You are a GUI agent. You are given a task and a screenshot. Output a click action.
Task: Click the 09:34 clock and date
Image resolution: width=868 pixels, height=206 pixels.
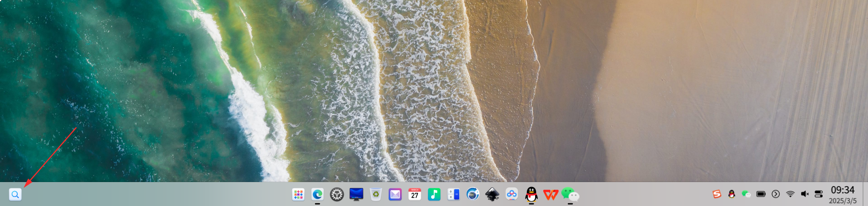[x=843, y=195]
